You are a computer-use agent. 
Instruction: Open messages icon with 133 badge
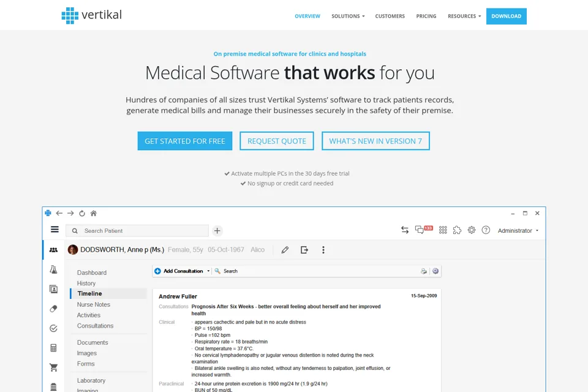point(424,229)
